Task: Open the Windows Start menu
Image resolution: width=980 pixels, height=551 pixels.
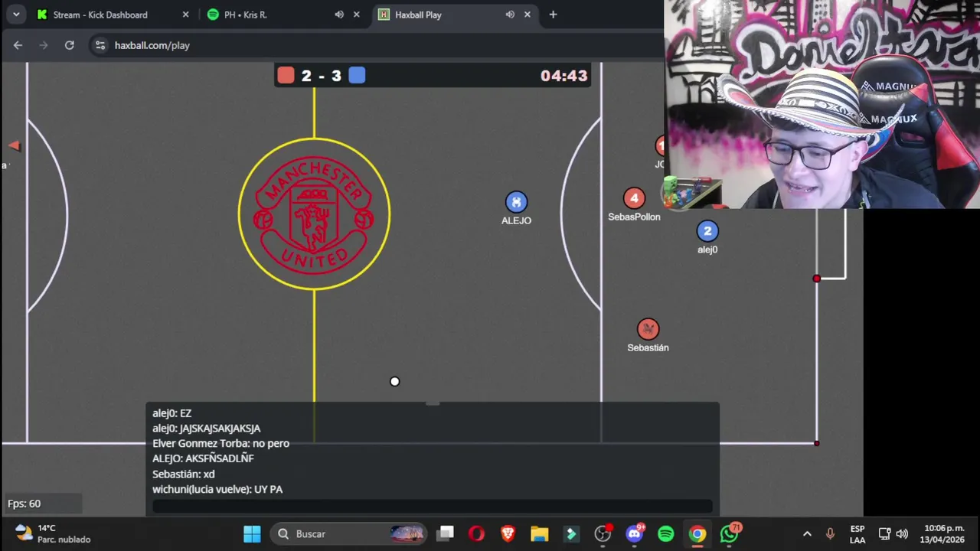Action: 252,533
